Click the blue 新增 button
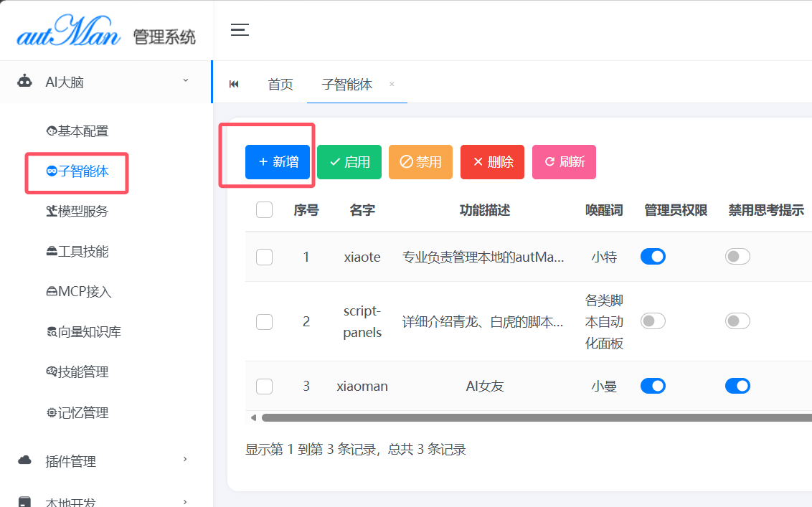The image size is (812, 507). (278, 162)
